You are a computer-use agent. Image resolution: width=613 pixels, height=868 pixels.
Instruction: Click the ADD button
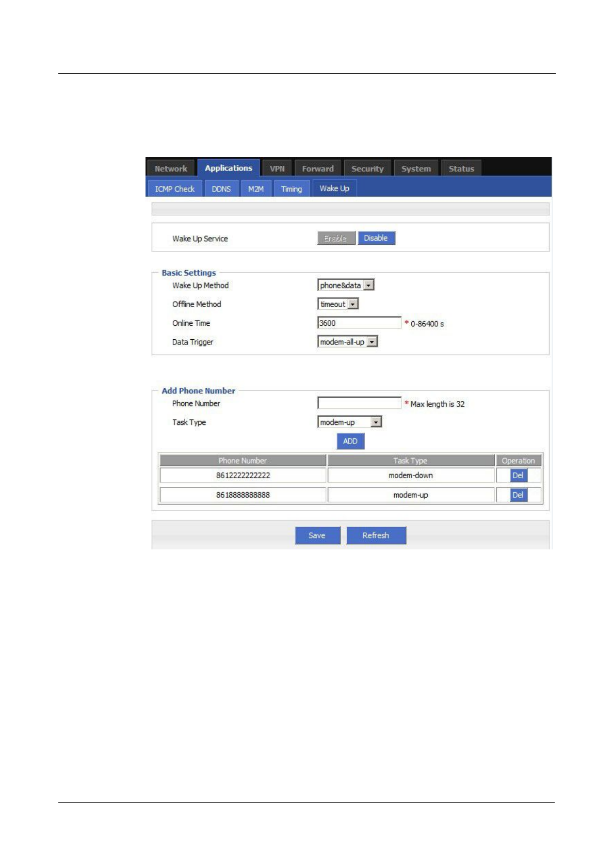pyautogui.click(x=350, y=441)
